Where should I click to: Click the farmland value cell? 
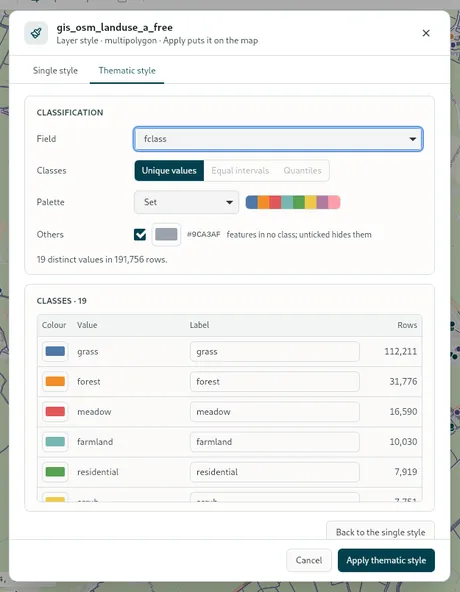(x=95, y=442)
